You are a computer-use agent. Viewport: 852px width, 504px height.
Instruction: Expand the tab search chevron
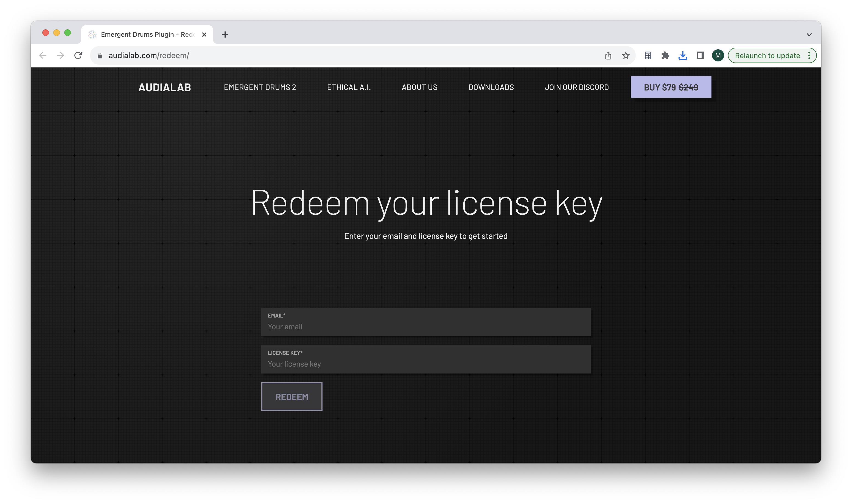809,34
